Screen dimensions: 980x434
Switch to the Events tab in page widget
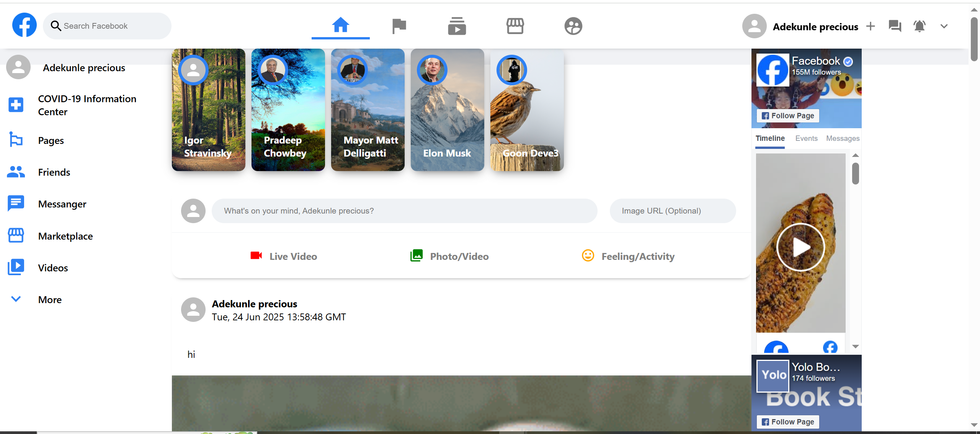click(x=806, y=139)
